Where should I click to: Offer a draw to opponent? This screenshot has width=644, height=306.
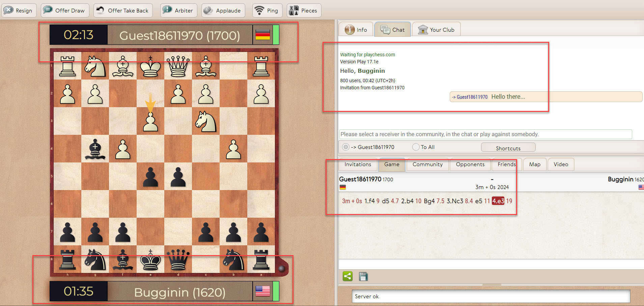pos(65,10)
